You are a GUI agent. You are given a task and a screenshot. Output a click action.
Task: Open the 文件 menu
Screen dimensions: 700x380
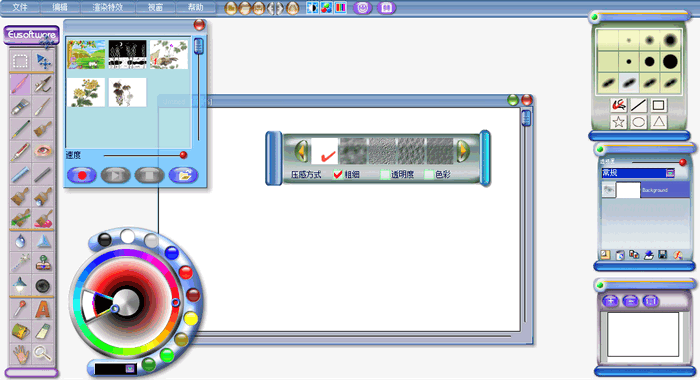click(20, 7)
